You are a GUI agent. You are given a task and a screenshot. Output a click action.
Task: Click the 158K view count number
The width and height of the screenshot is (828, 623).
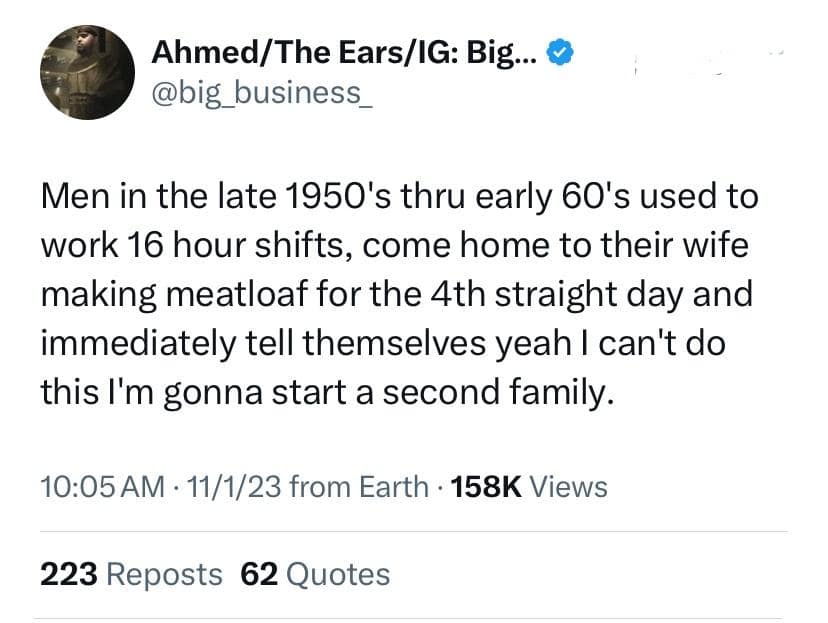(484, 487)
